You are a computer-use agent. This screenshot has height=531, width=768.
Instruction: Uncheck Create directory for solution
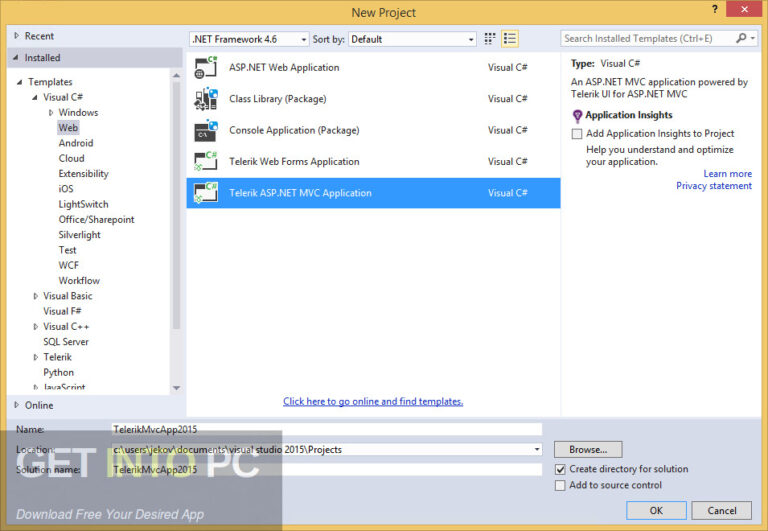[x=560, y=469]
